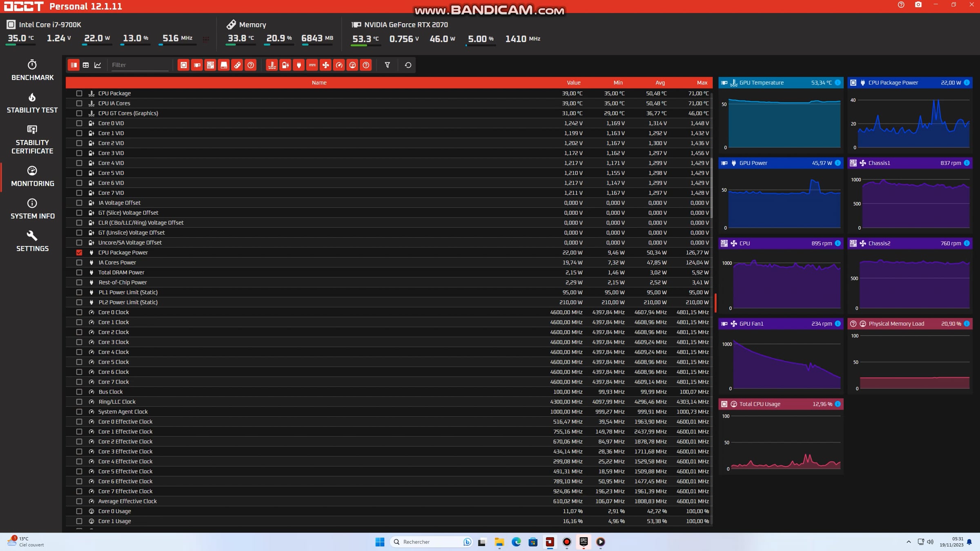The image size is (980, 551).
Task: Click the red sensor list scrollbar thumb
Action: coord(715,303)
